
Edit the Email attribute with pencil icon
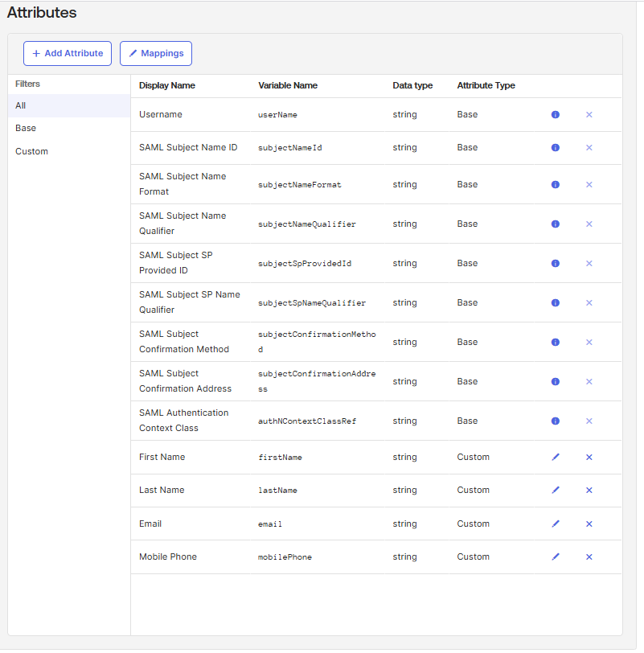pos(556,524)
